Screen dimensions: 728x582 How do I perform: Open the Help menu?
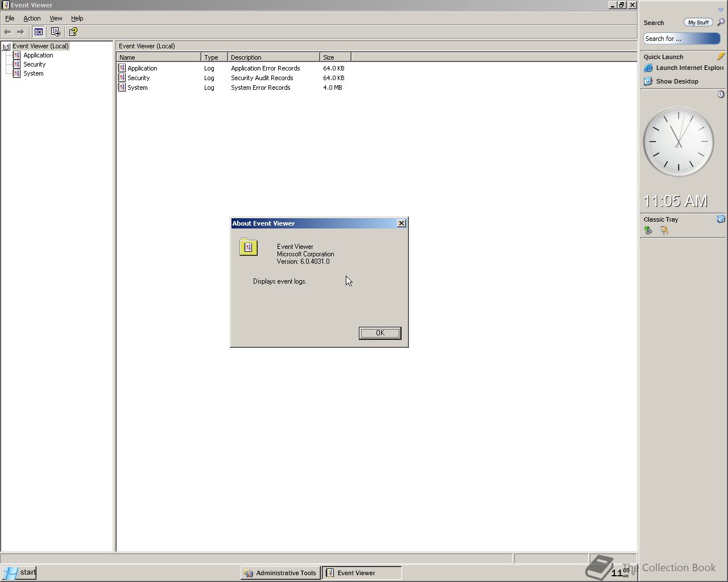(x=77, y=18)
